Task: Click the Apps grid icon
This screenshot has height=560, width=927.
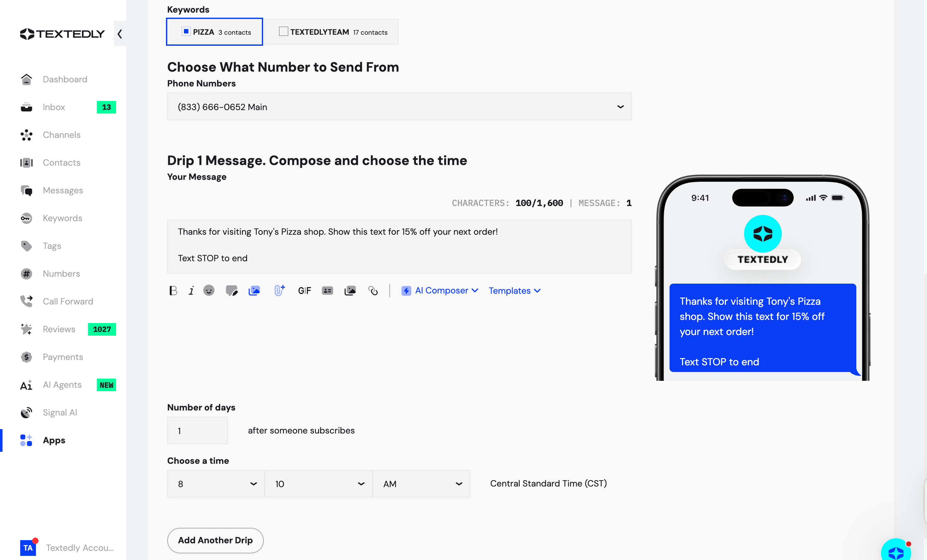Action: pyautogui.click(x=26, y=440)
